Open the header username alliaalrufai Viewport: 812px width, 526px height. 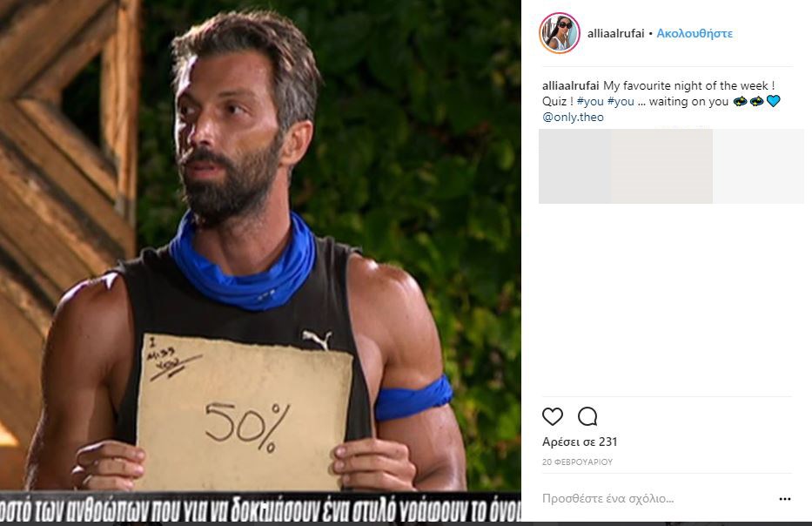pos(615,33)
